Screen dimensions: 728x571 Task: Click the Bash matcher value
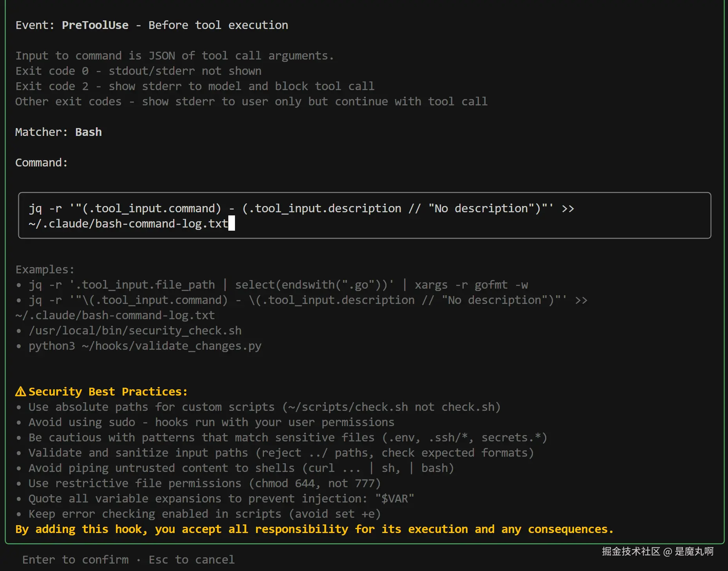[x=89, y=132]
